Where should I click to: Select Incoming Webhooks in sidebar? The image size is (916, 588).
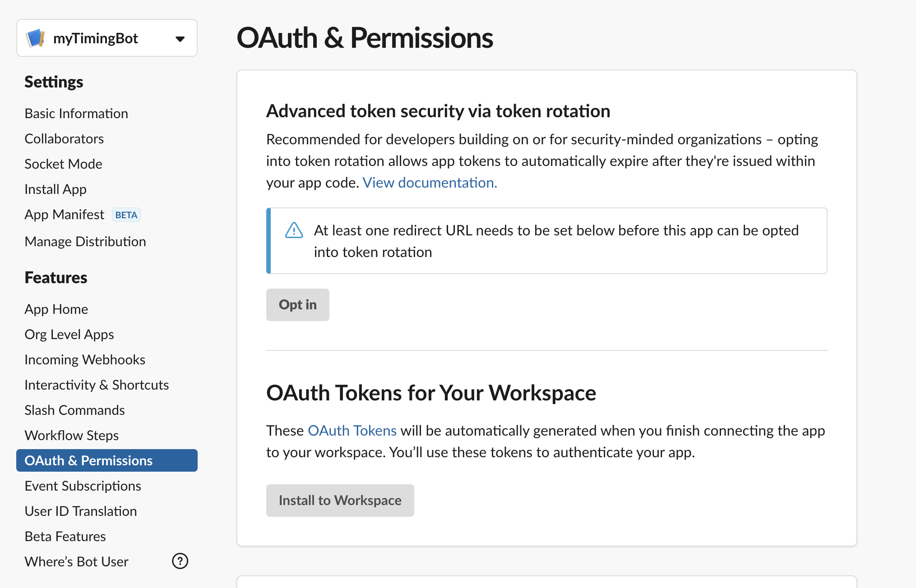point(85,360)
